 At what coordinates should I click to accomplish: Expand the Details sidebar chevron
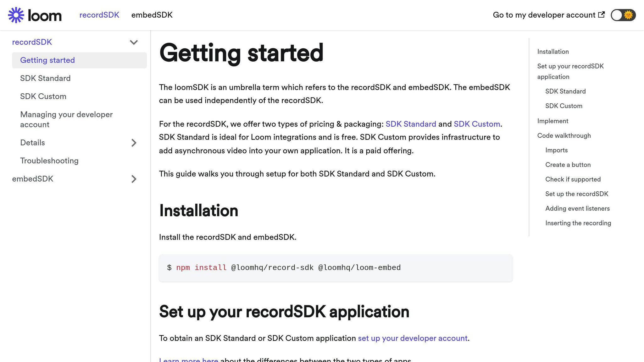click(x=134, y=143)
